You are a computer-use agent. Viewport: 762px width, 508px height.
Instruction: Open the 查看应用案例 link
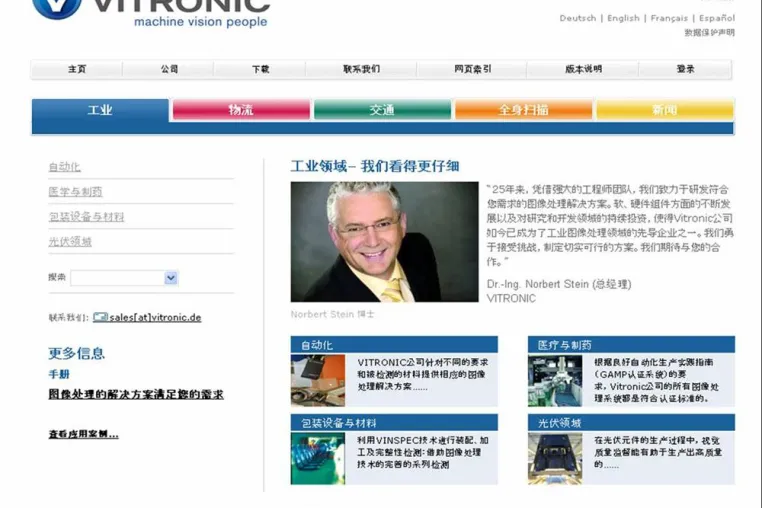click(83, 434)
